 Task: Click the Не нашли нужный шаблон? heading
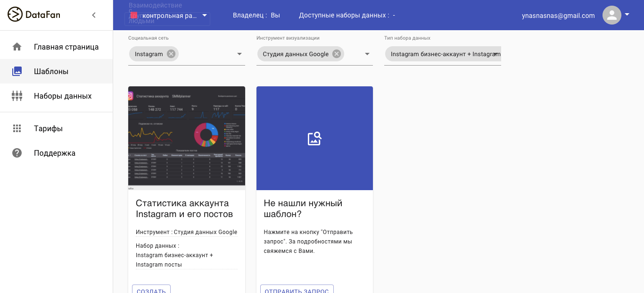point(303,209)
